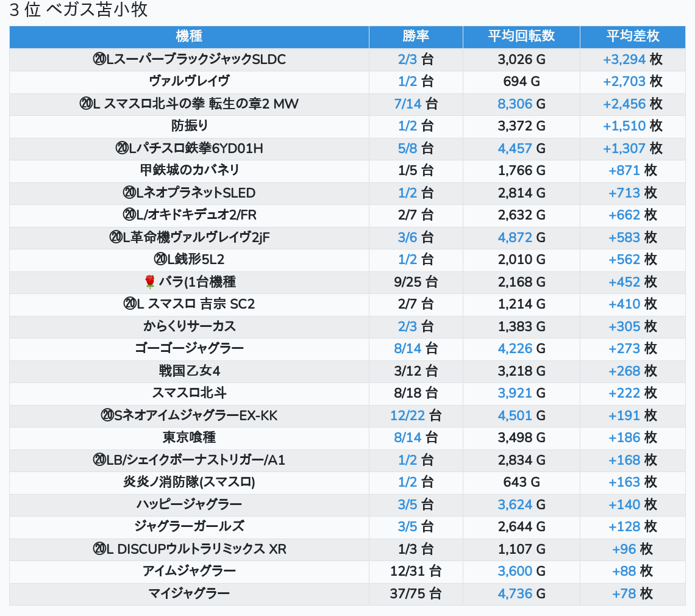Click the 3位 ベガス苫小牧 heading
Image resolution: width=695 pixels, height=616 pixels.
tap(79, 10)
